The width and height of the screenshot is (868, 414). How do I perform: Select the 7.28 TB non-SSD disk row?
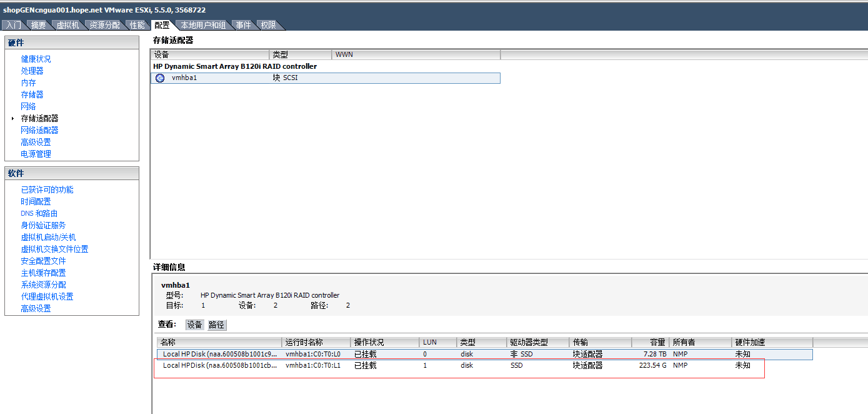tap(437, 354)
